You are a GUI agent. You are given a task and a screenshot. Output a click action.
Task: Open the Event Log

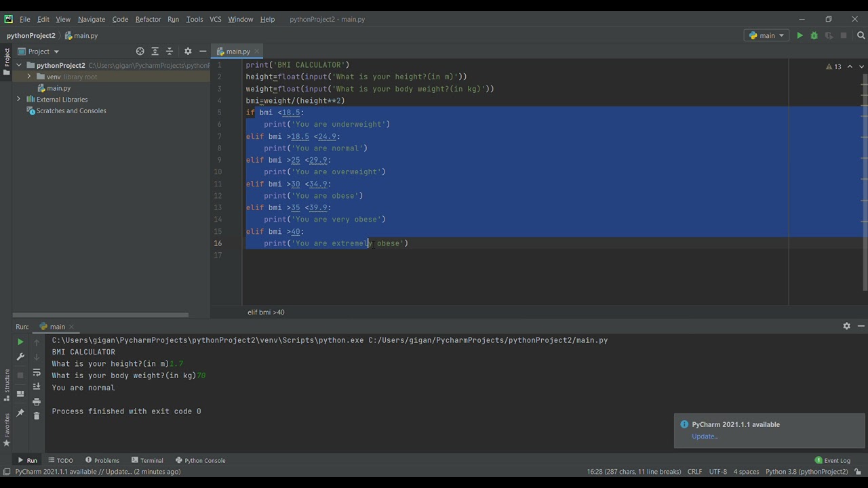coord(833,461)
